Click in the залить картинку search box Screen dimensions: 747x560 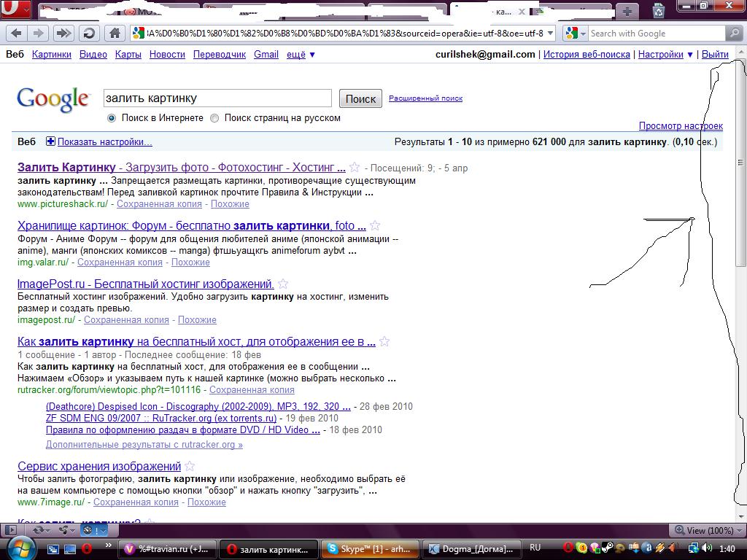point(217,98)
